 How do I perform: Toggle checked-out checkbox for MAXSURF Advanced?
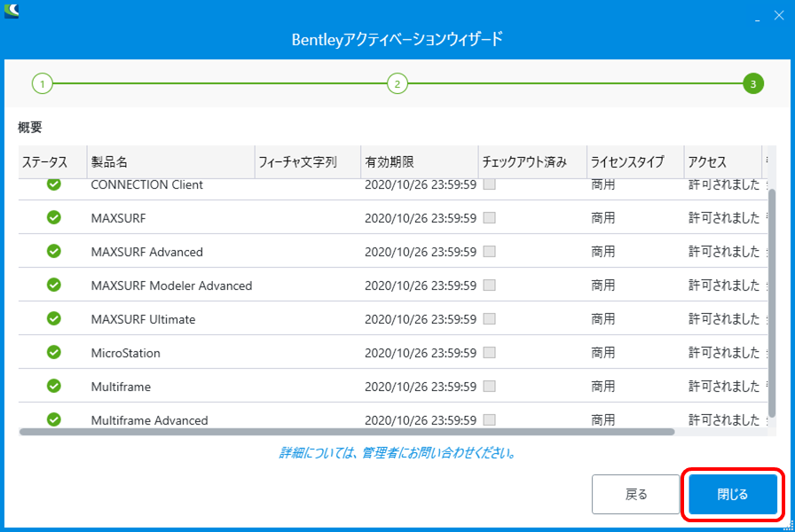pos(489,251)
